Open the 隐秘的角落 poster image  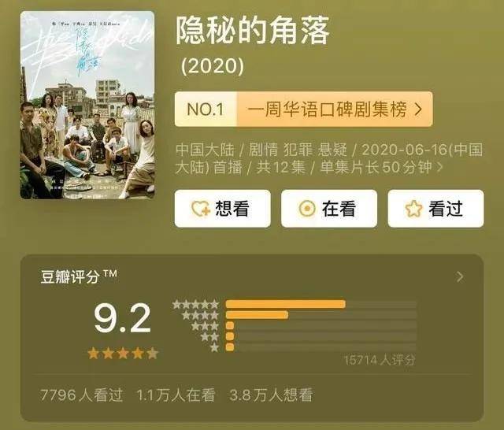(x=87, y=105)
